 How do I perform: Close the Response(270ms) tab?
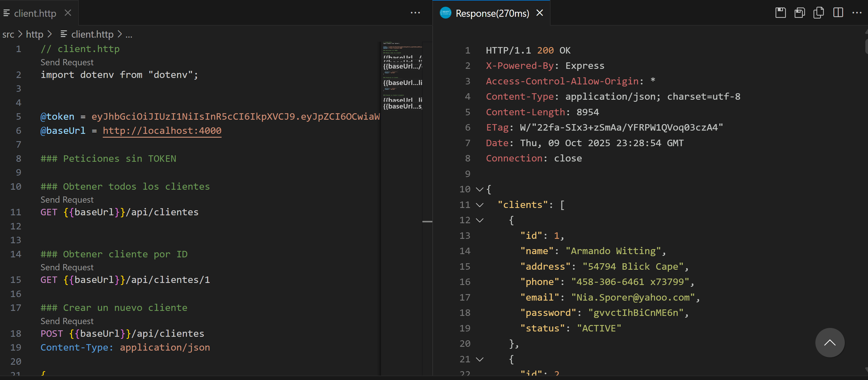tap(539, 13)
